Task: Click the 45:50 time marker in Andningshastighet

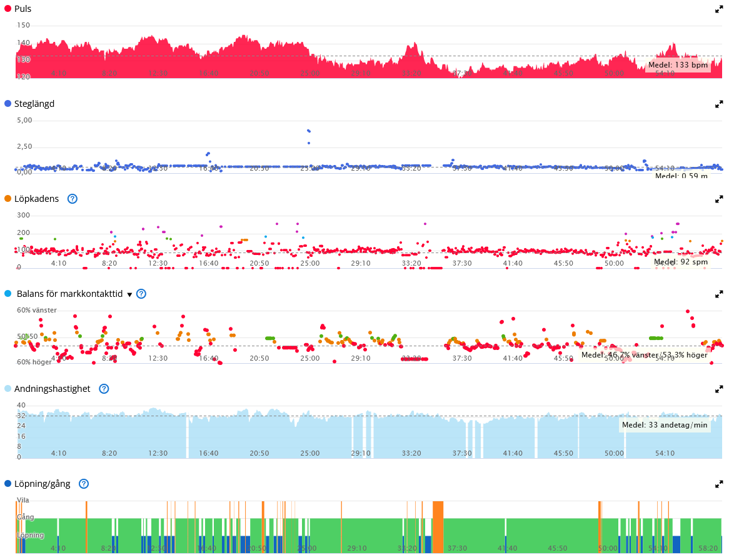Action: click(x=563, y=453)
